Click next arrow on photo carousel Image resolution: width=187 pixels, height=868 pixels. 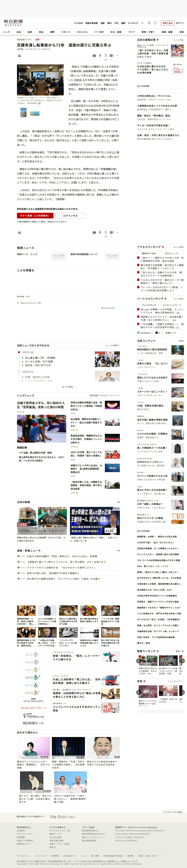[x=182, y=692]
